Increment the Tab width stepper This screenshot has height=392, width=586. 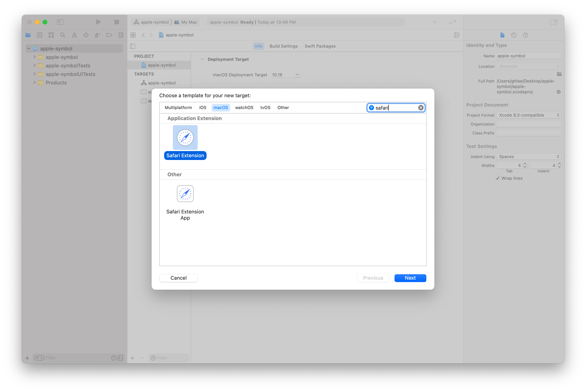click(x=525, y=164)
